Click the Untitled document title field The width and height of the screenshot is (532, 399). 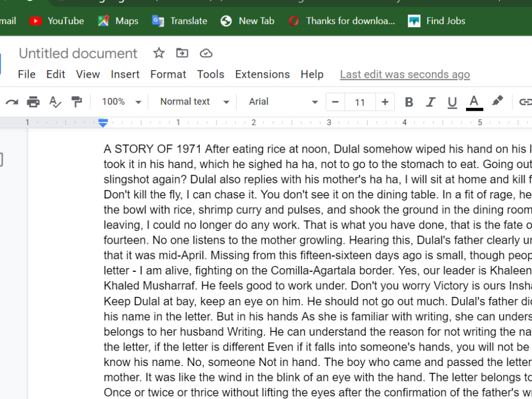78,53
